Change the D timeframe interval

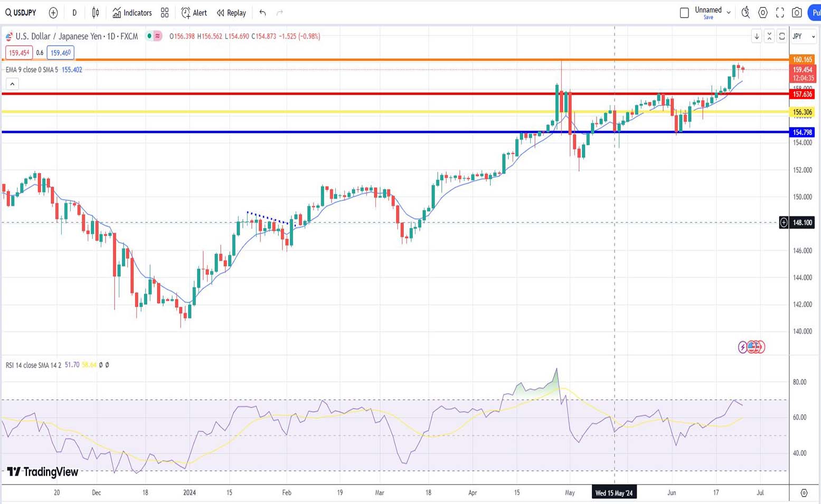click(74, 13)
